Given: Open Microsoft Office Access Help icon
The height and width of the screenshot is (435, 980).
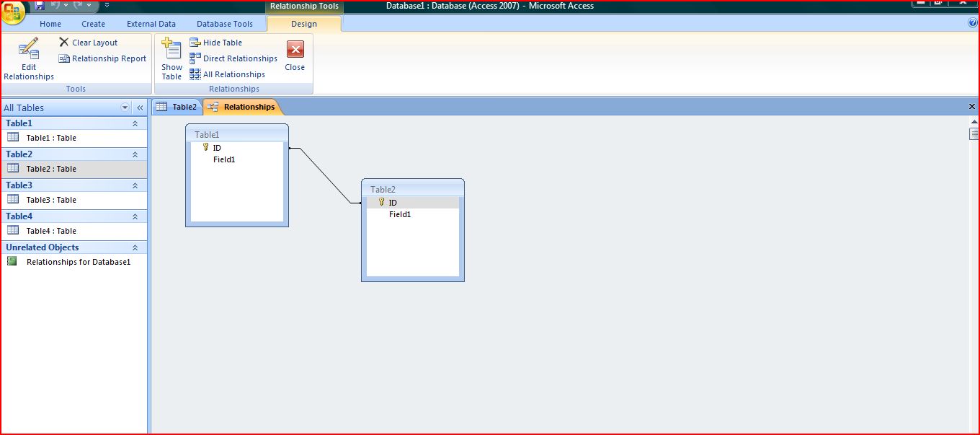Looking at the screenshot, I should pos(973,23).
